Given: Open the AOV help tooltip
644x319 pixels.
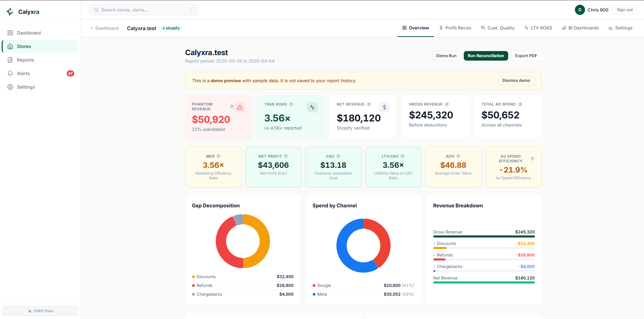Looking at the screenshot, I should point(458,156).
